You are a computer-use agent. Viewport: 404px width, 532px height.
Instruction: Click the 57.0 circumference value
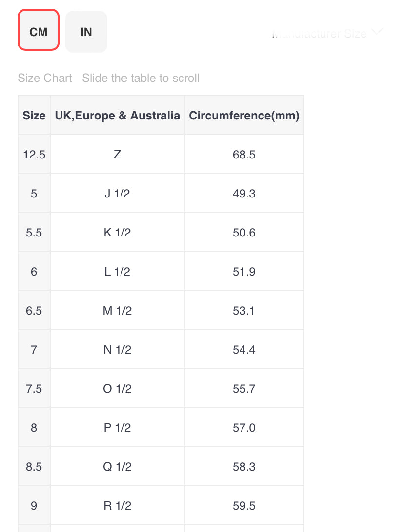[244, 428]
